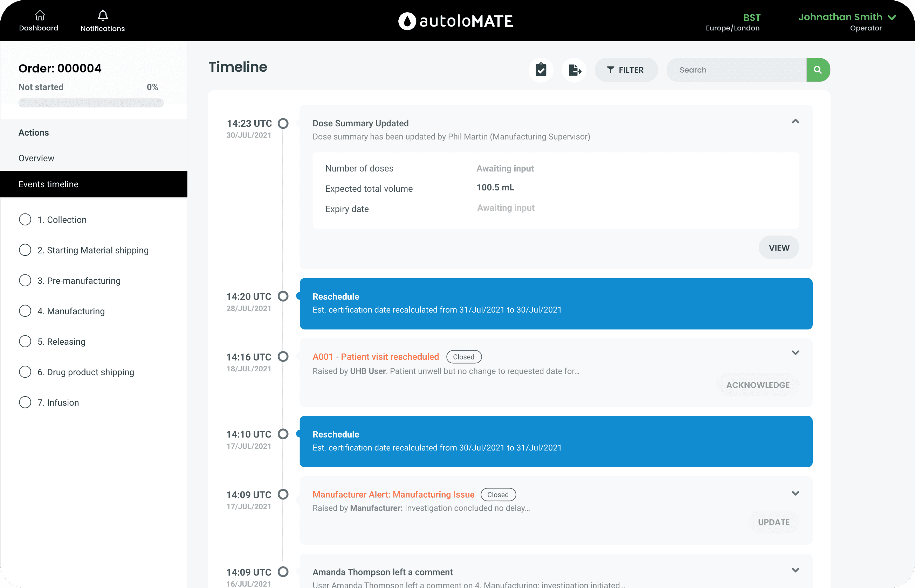This screenshot has width=915, height=588.
Task: Click the green search magnifier button
Action: (818, 70)
